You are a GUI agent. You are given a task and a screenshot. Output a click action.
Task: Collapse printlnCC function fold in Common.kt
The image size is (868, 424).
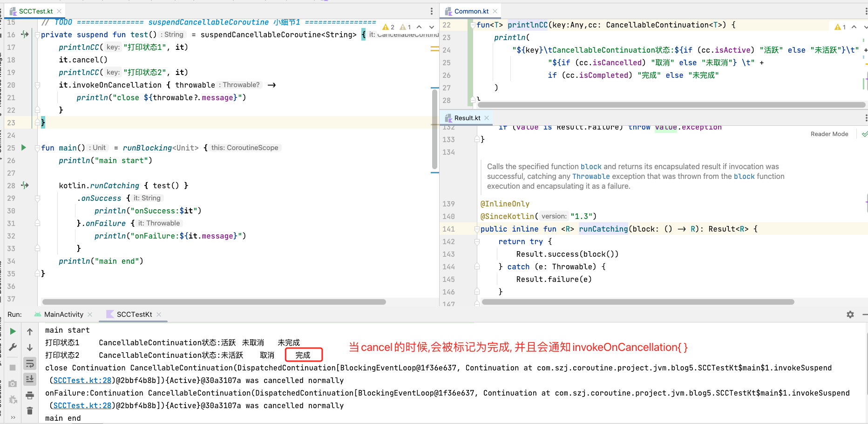click(x=473, y=25)
